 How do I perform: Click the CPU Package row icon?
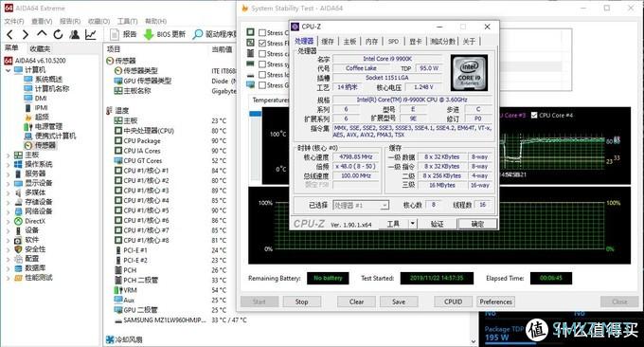(118, 140)
